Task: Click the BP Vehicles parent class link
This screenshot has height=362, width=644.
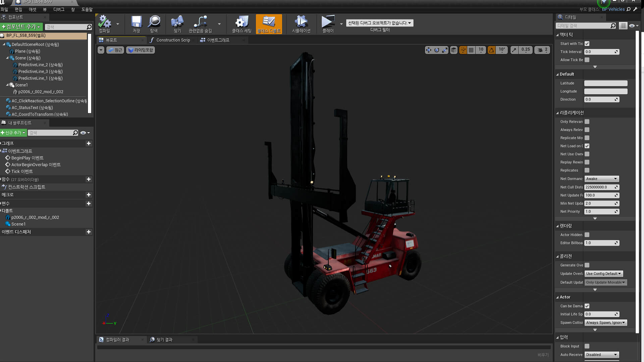Action: (x=613, y=9)
